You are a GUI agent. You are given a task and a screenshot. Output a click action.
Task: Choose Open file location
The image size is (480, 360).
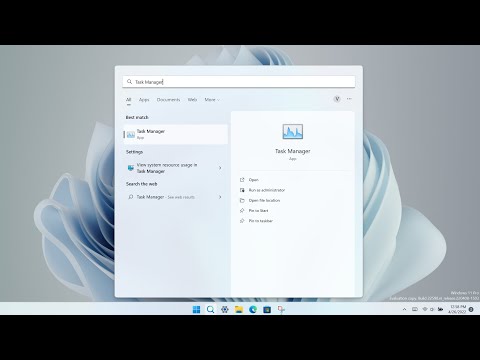[x=264, y=200]
